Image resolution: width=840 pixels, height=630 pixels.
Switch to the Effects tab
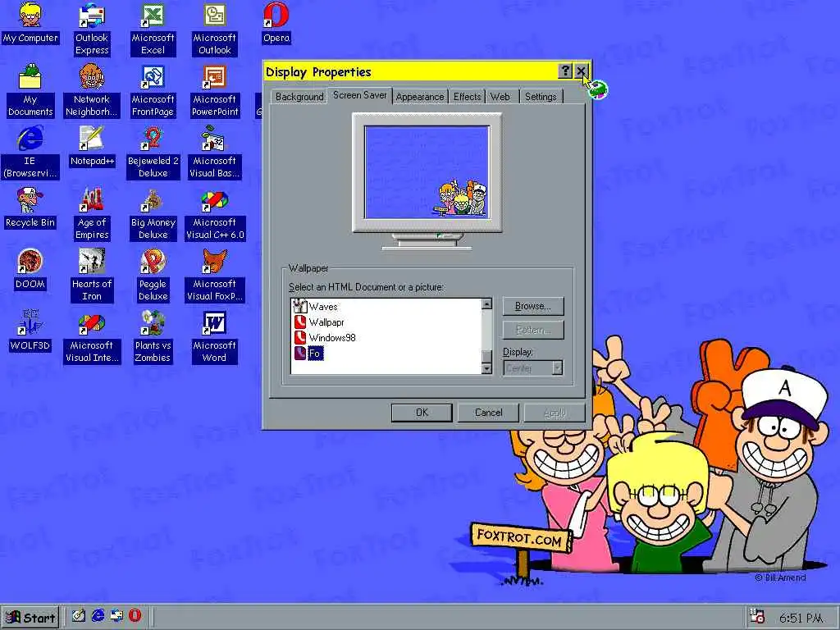(467, 97)
